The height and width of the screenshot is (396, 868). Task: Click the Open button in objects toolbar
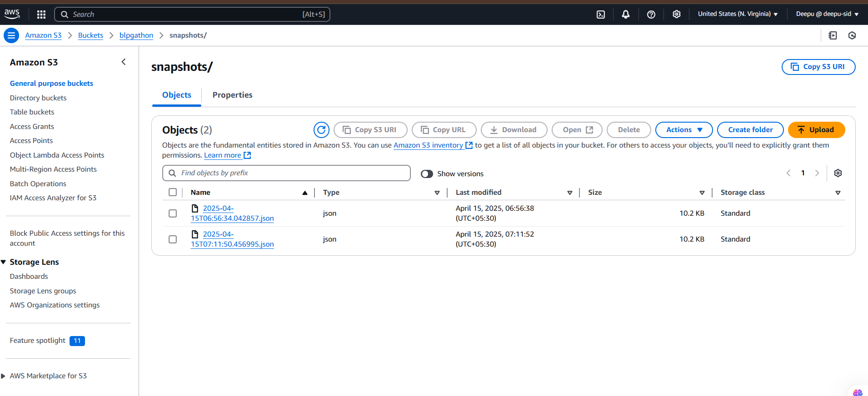coord(577,130)
